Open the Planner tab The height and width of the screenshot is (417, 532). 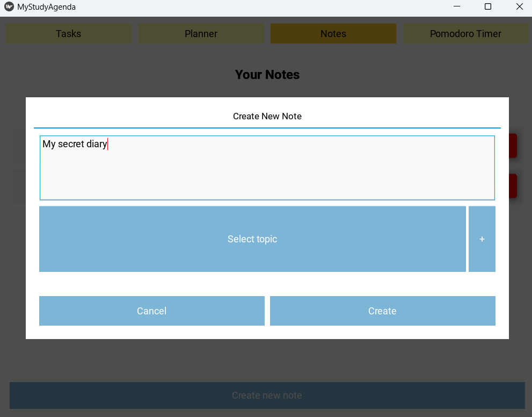tap(201, 34)
